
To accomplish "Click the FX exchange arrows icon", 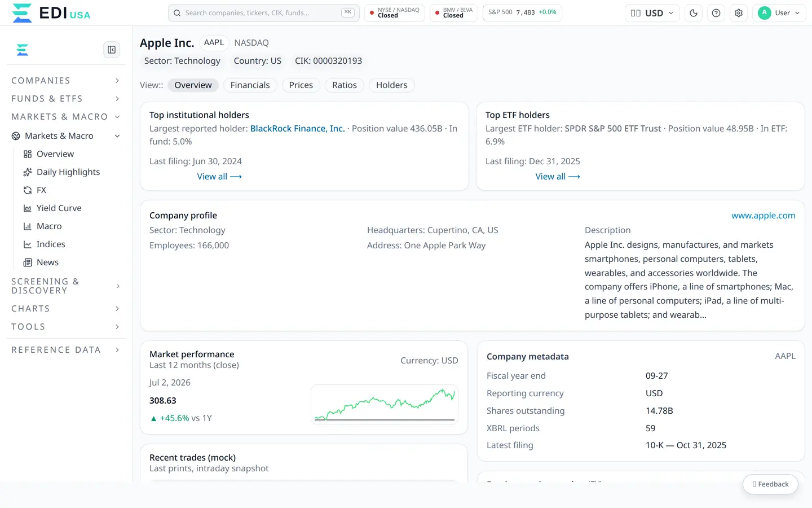I will 28,190.
